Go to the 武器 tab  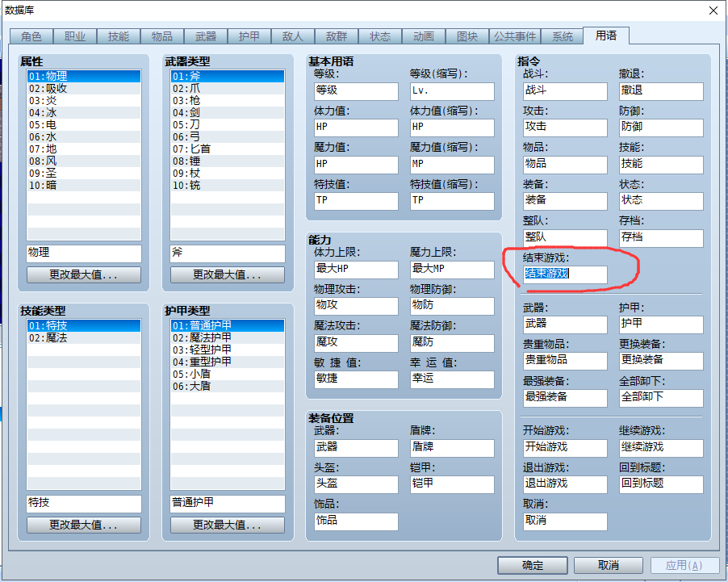(x=206, y=36)
